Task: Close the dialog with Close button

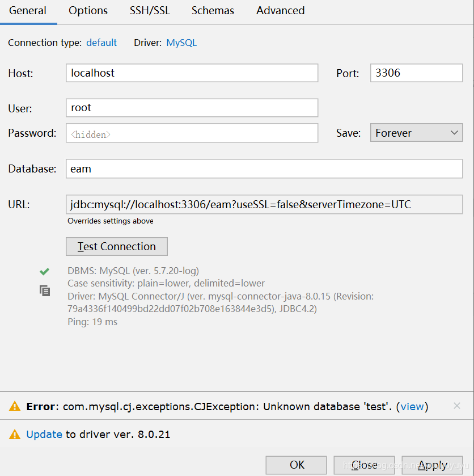Action: (x=364, y=465)
